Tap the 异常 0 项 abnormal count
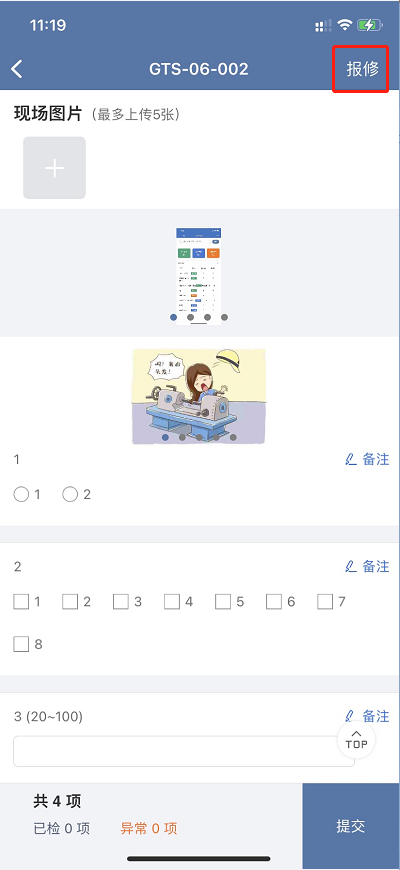The height and width of the screenshot is (870, 400). 149,829
